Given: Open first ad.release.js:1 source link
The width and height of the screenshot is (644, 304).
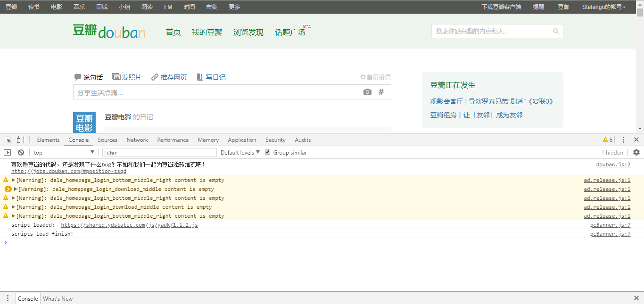Looking at the screenshot, I should 607,180.
